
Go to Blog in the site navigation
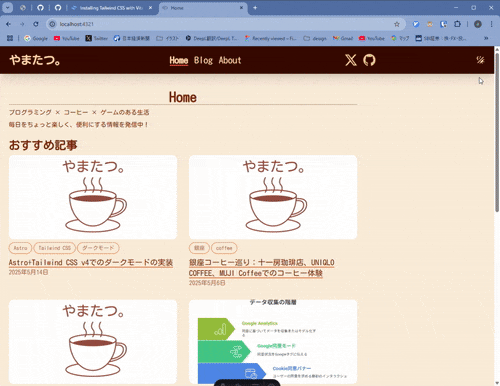tap(203, 60)
